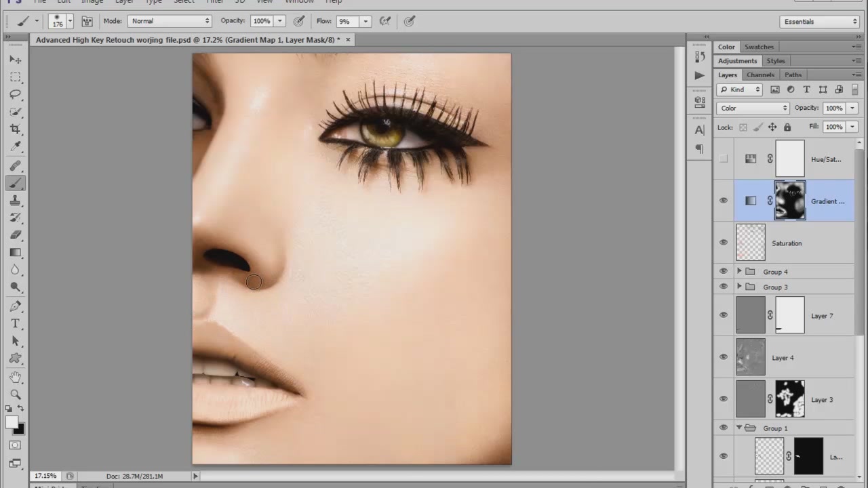
Task: Select the Eyedropper tool
Action: coord(15,146)
